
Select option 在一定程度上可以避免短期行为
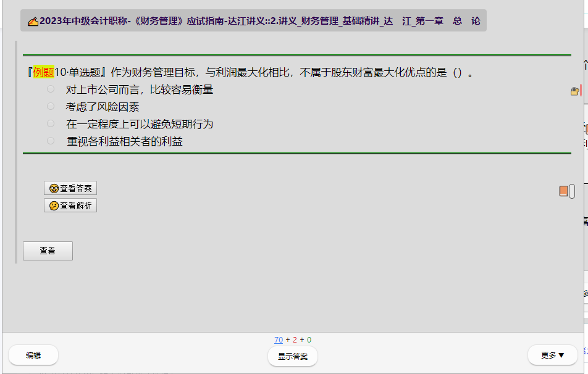point(51,123)
